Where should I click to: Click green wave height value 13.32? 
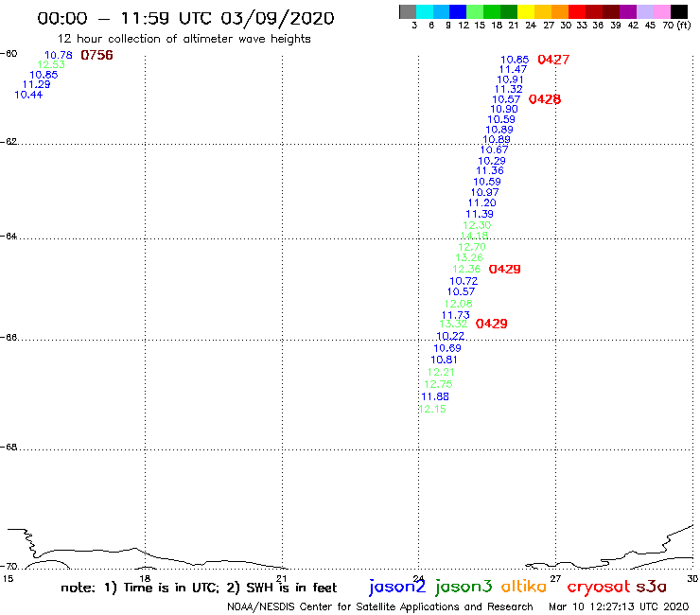[x=453, y=324]
